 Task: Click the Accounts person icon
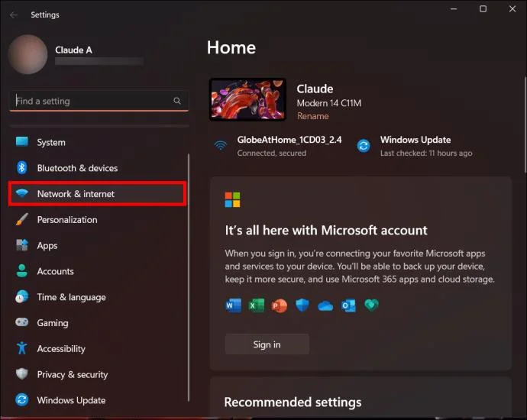coord(22,271)
